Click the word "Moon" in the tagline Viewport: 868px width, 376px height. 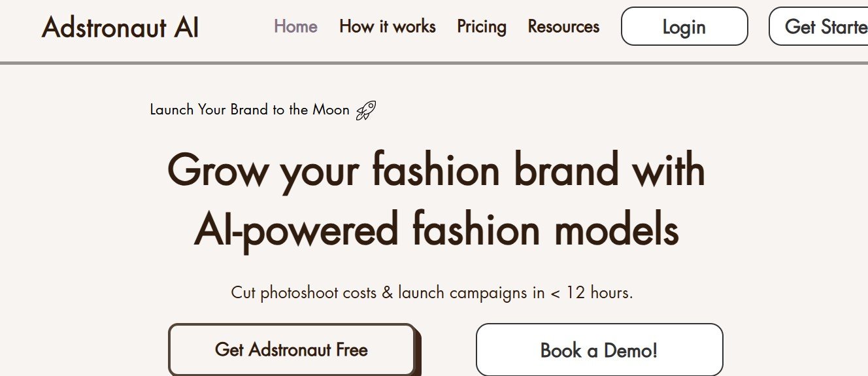(331, 110)
